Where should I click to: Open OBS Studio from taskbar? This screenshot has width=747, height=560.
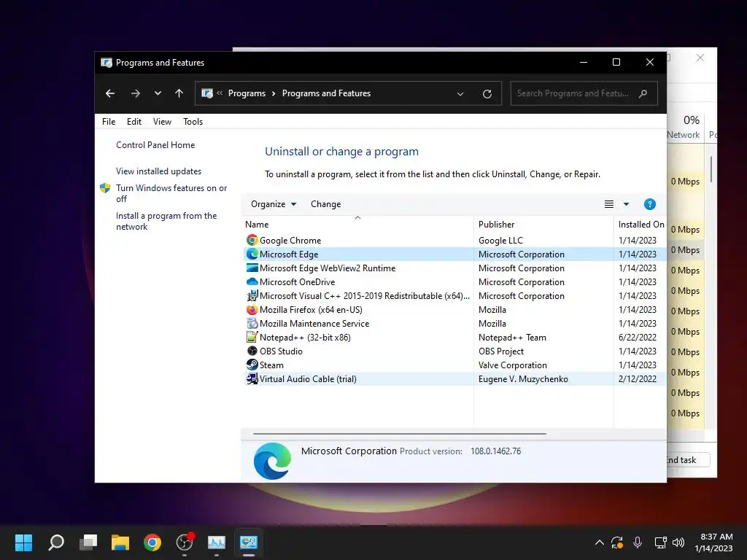coord(185,542)
